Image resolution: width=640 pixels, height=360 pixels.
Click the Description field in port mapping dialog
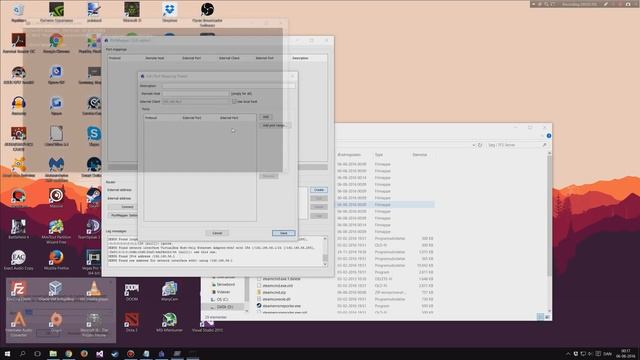click(x=229, y=86)
